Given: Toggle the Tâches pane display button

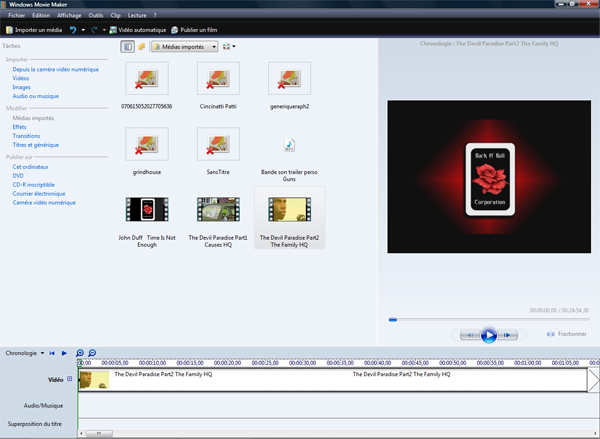Looking at the screenshot, I should click(127, 46).
